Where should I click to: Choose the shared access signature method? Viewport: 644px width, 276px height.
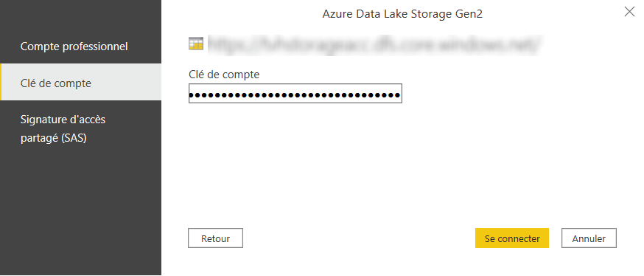coord(81,128)
